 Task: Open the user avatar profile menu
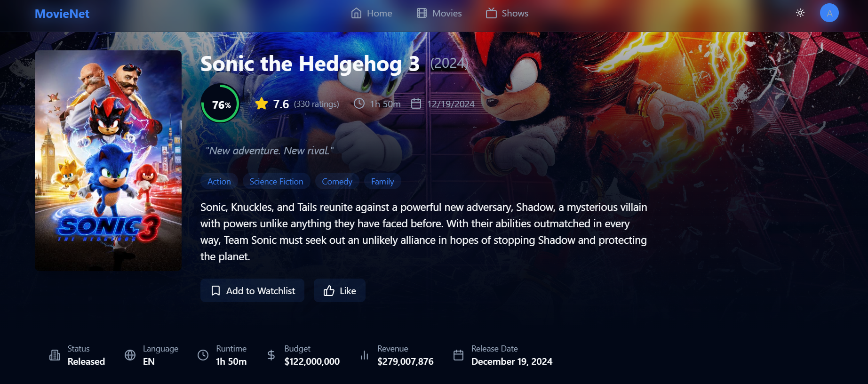tap(829, 13)
